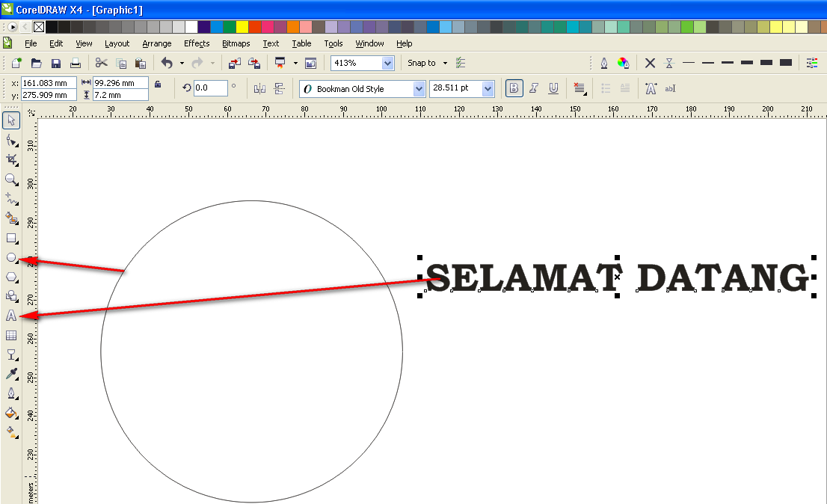
Task: Select the Eyedropper tool
Action: click(x=11, y=374)
